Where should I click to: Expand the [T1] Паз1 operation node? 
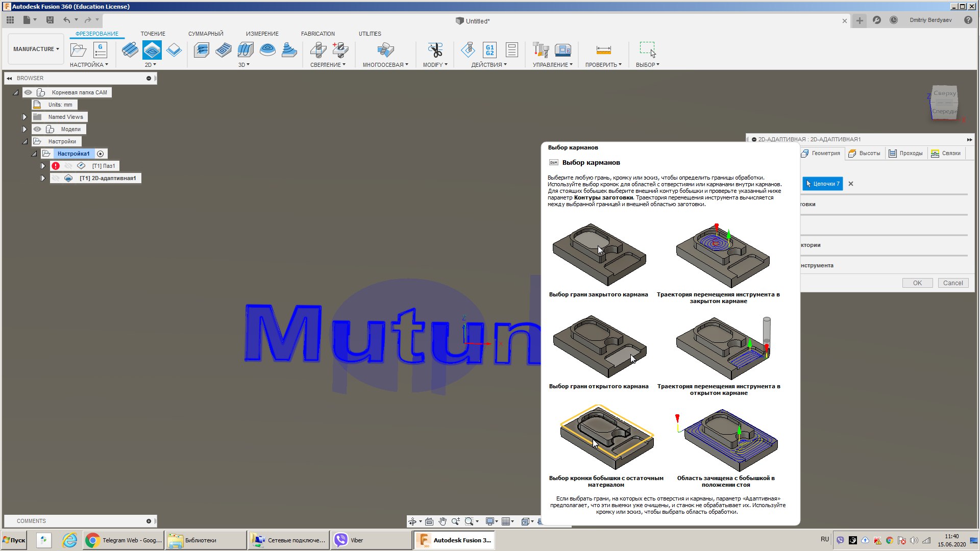43,166
